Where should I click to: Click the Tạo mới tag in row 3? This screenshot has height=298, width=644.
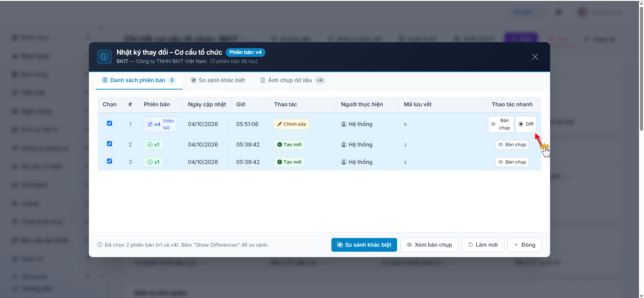coord(289,162)
